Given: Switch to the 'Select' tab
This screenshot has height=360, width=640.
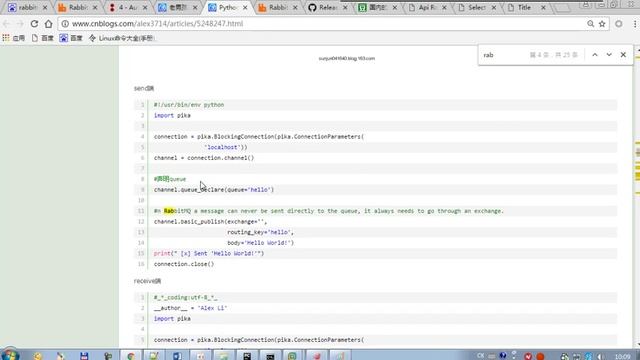Looking at the screenshot, I should point(477,7).
